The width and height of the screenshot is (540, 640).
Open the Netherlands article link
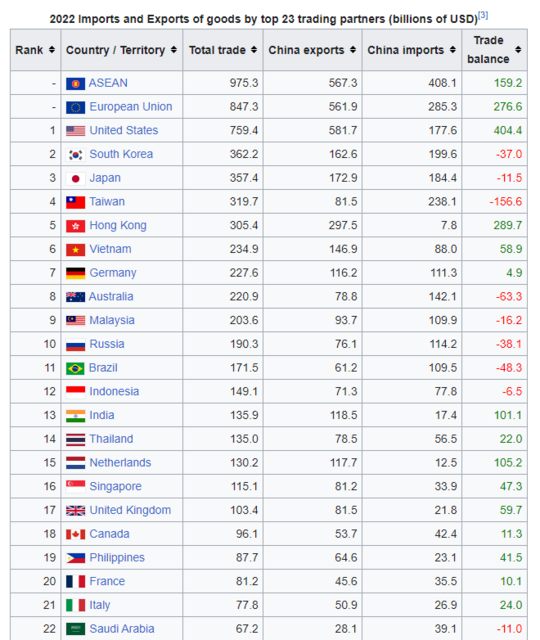(120, 462)
